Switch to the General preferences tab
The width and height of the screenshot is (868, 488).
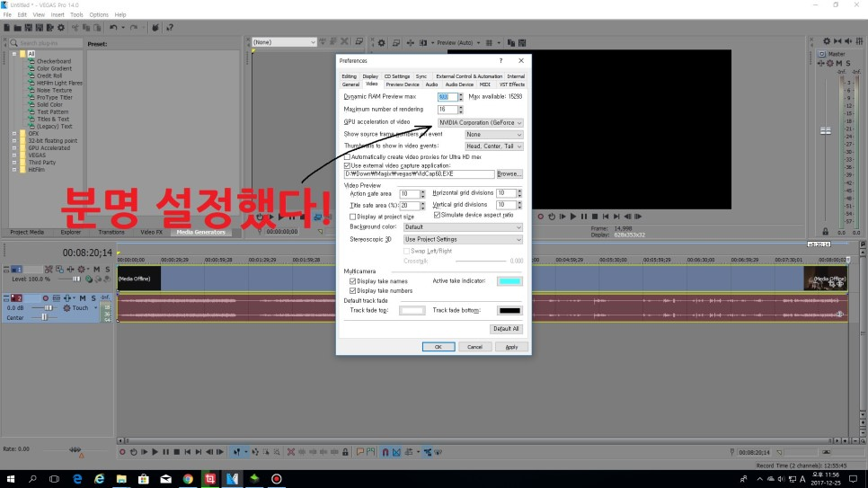pyautogui.click(x=350, y=84)
